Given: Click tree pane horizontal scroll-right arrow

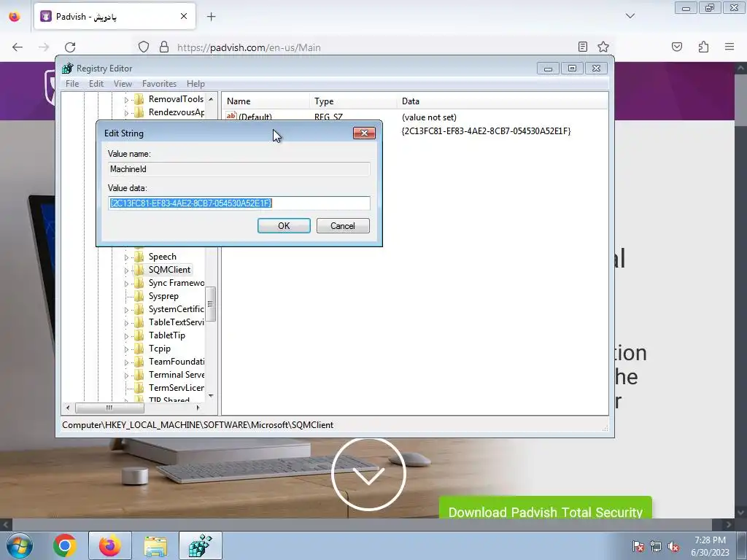Looking at the screenshot, I should click(x=198, y=408).
